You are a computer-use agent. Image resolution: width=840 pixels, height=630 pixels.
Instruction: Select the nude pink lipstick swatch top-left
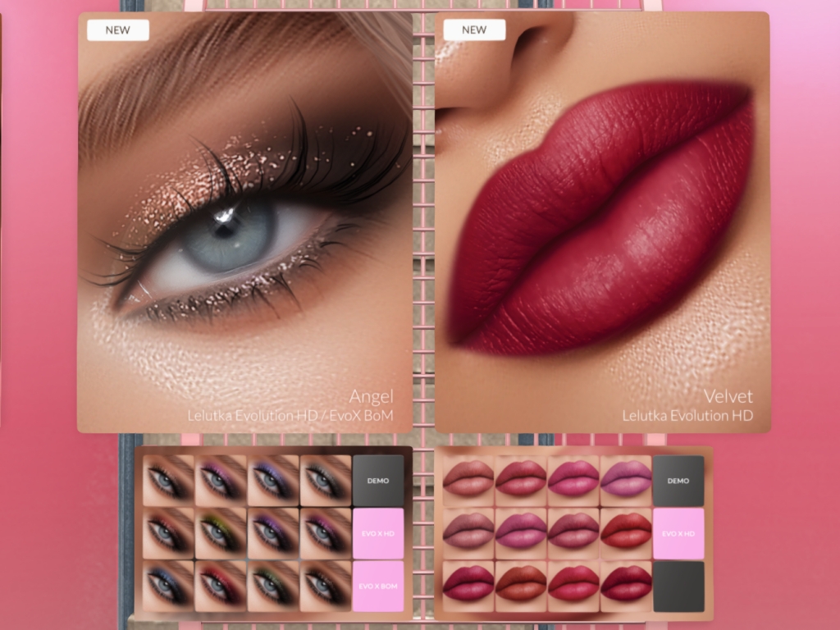pyautogui.click(x=468, y=477)
